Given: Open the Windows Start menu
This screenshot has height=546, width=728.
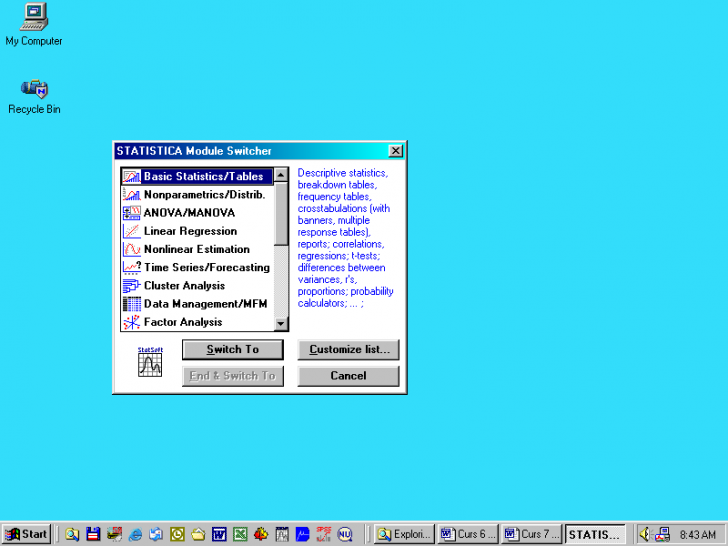Looking at the screenshot, I should click(27, 534).
